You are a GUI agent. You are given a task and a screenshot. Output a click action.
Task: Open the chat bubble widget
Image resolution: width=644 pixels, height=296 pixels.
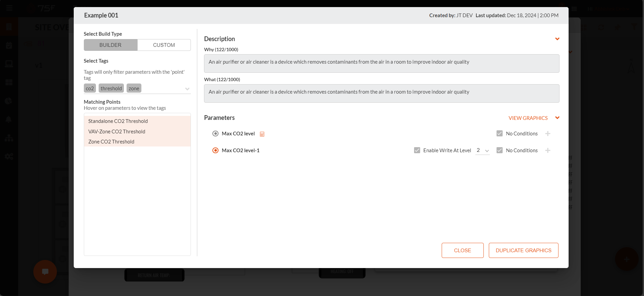45,272
